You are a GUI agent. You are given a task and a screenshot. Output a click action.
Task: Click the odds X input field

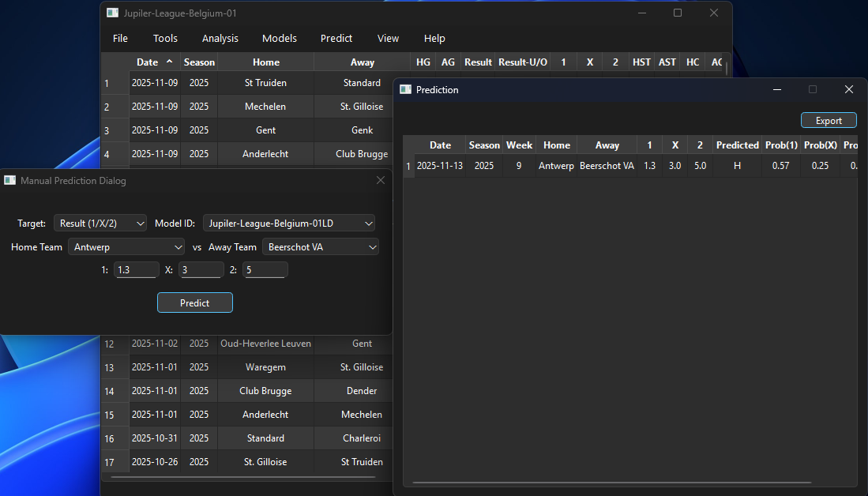(201, 269)
